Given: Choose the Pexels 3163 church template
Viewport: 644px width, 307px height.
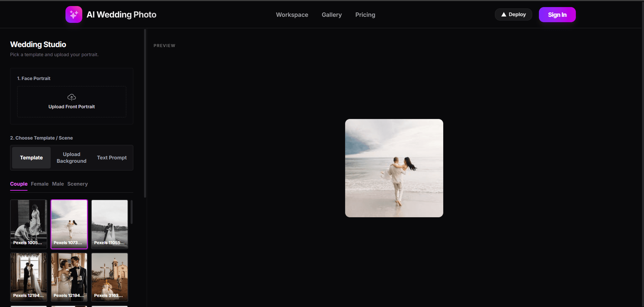Looking at the screenshot, I should click(x=109, y=277).
